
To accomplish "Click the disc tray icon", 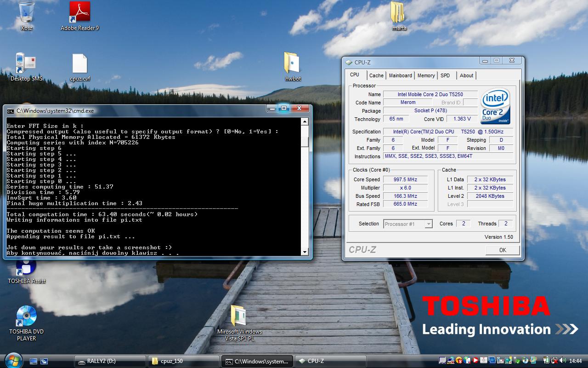I will pyautogui.click(x=525, y=361).
